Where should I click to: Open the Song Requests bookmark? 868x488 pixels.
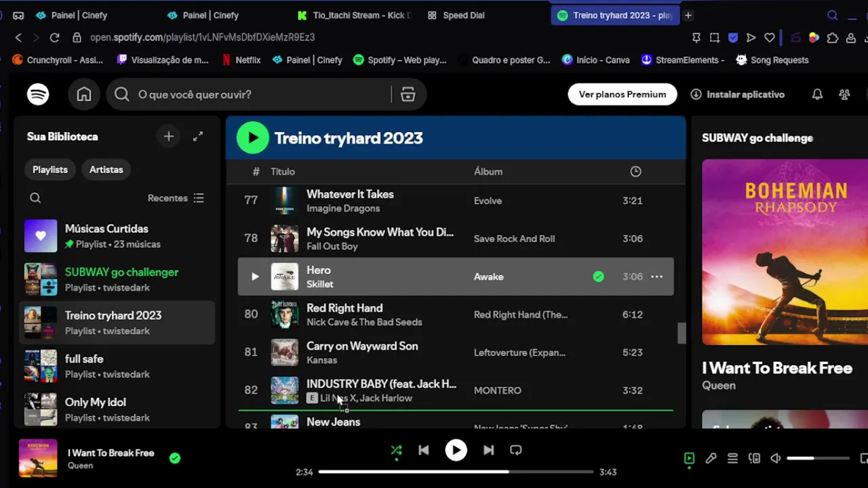(x=772, y=60)
